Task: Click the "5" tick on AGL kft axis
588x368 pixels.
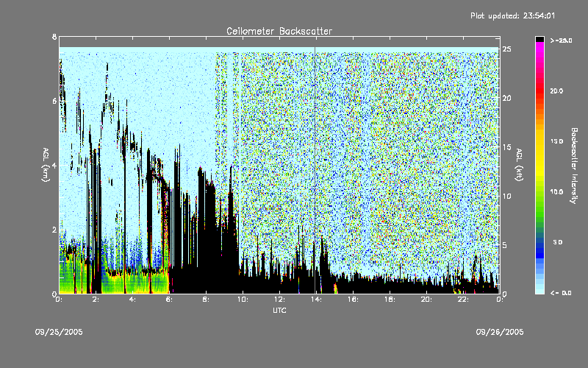Action: pyautogui.click(x=505, y=245)
